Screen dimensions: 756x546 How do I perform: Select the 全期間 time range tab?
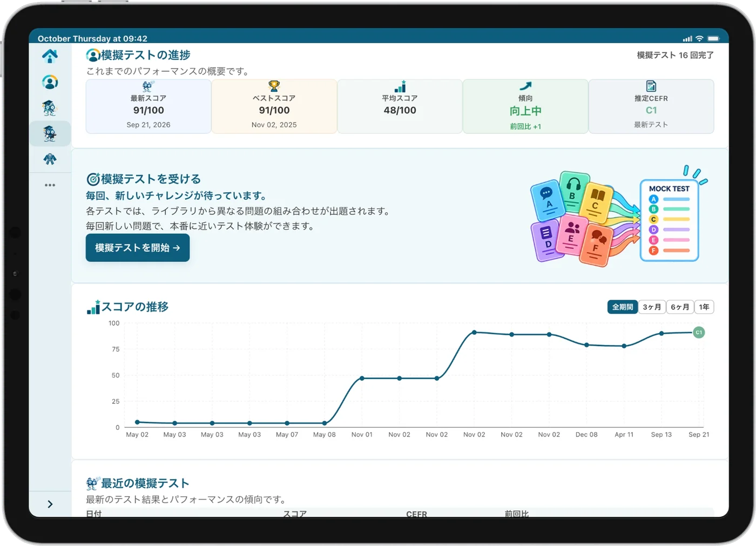coord(623,307)
